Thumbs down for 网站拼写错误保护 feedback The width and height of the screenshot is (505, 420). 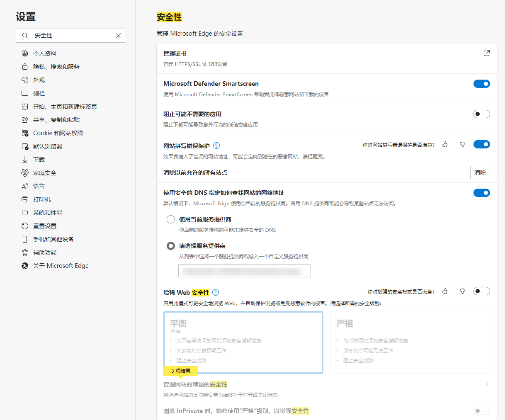tap(462, 144)
